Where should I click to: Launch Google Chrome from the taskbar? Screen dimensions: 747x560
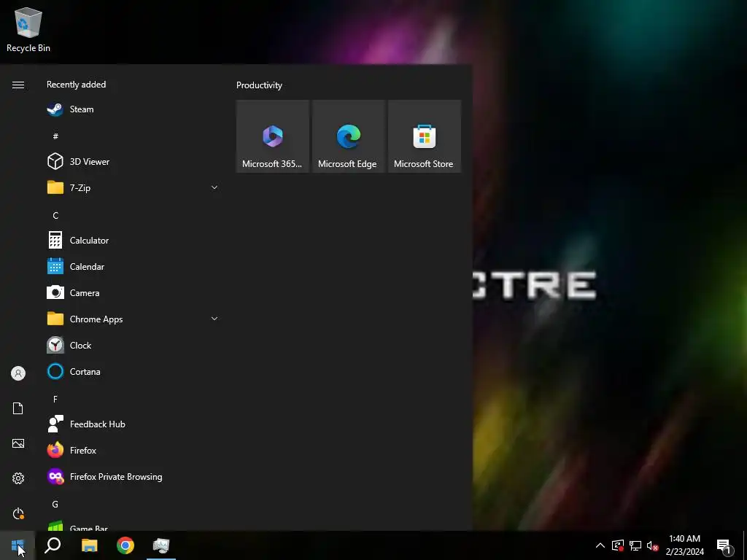(125, 545)
